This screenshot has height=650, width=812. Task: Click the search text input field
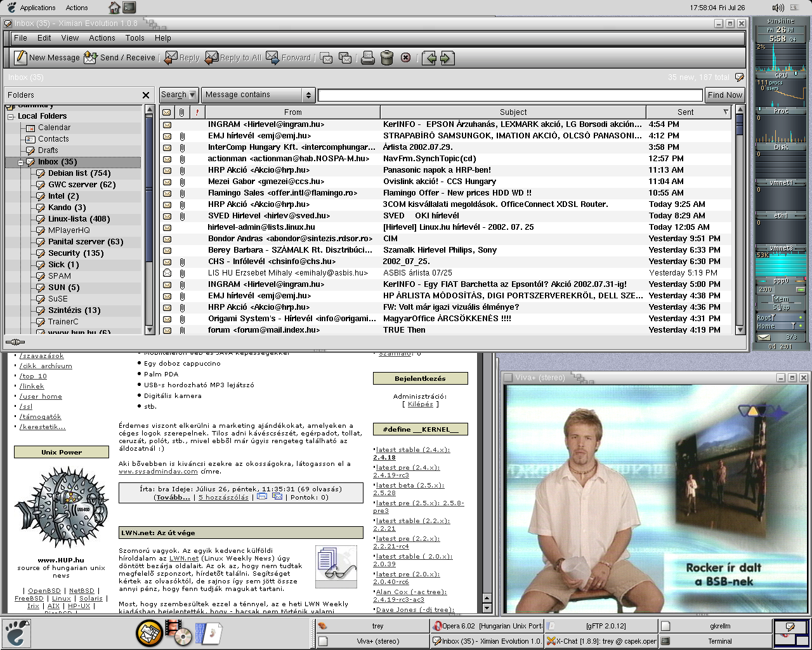click(511, 95)
